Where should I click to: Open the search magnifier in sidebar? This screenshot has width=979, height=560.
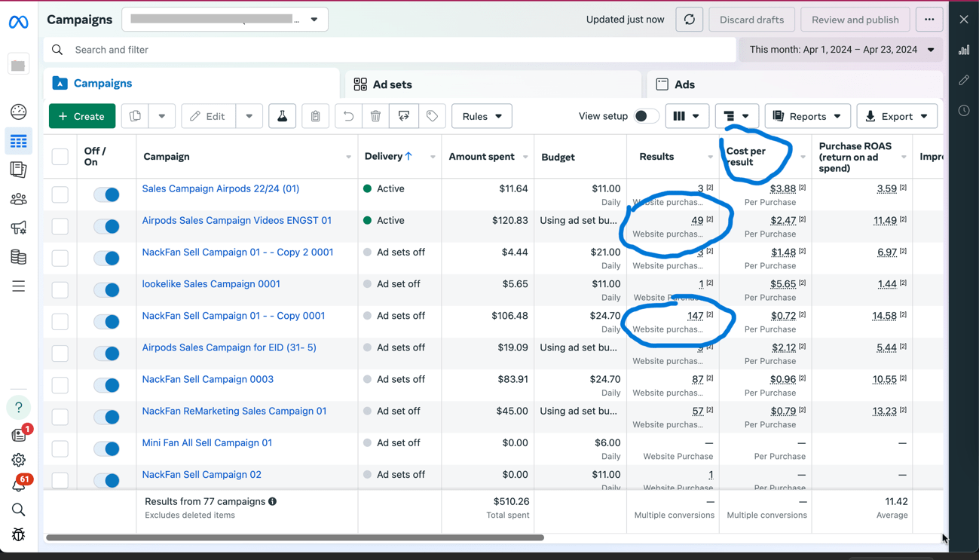tap(18, 510)
